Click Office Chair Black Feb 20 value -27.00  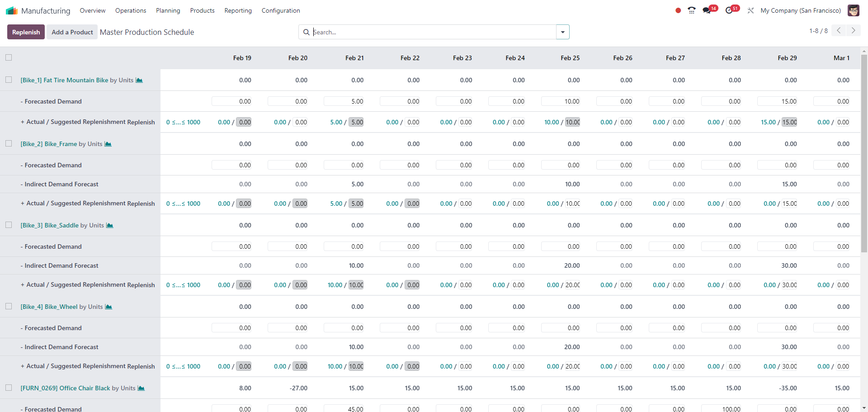click(x=298, y=388)
